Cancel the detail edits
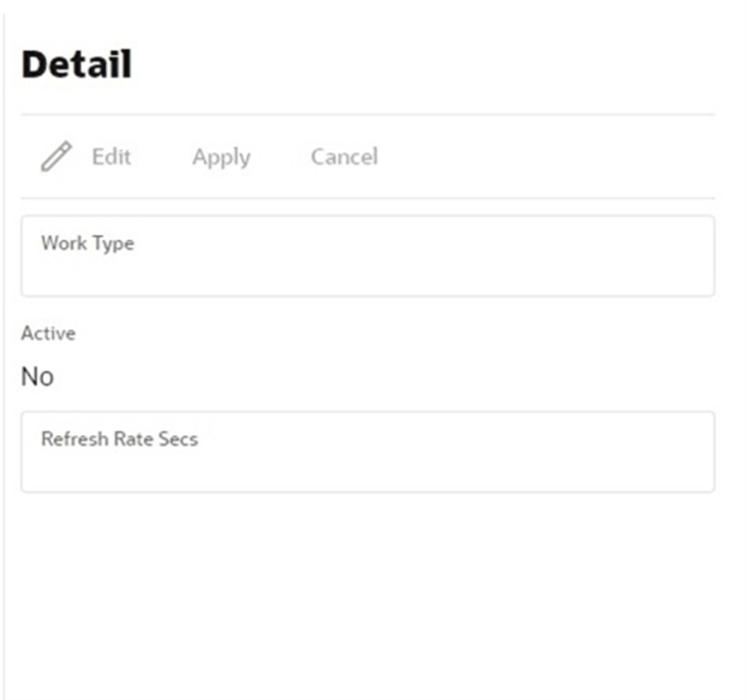 (345, 156)
